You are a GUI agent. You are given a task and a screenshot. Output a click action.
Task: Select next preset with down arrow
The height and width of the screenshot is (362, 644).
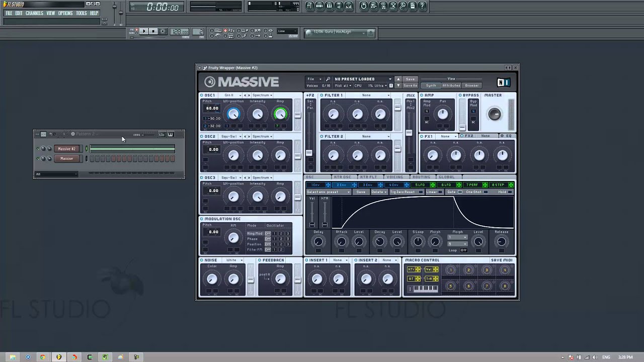pyautogui.click(x=398, y=85)
